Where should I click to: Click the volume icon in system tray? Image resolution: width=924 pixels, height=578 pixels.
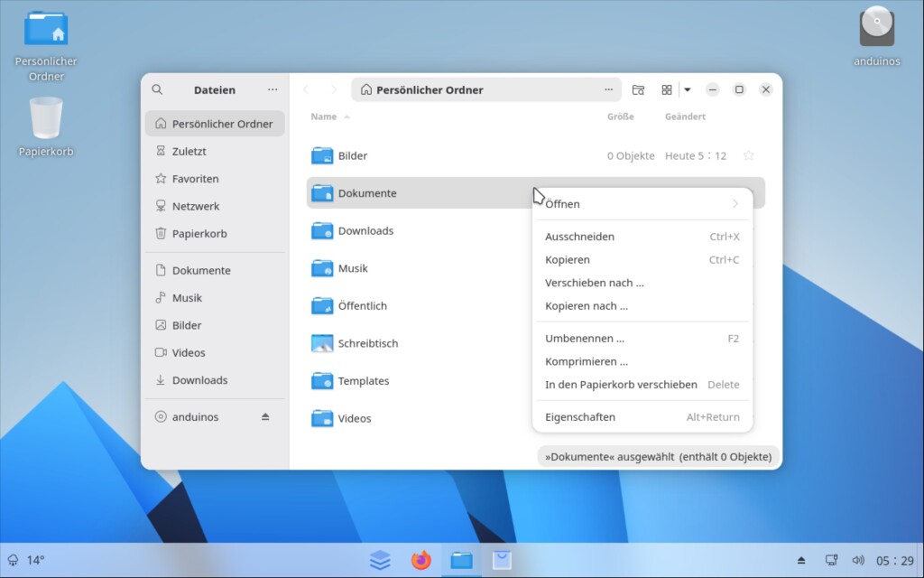pos(857,560)
